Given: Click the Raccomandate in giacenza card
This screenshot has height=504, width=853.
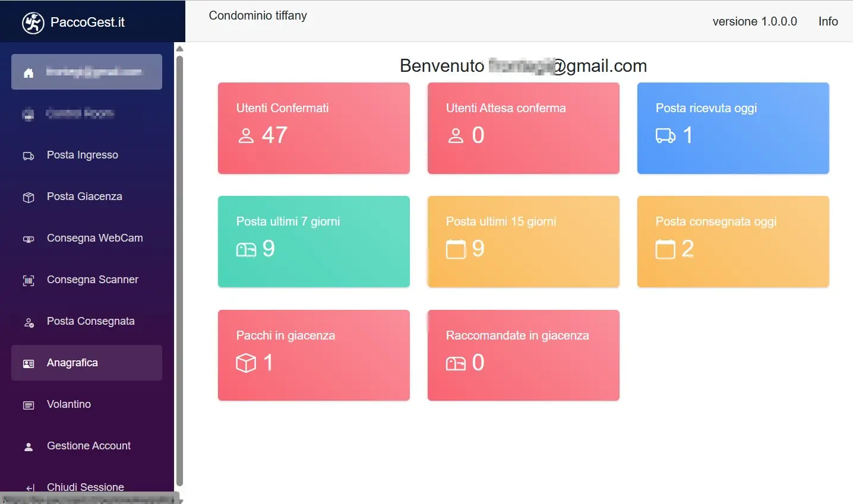Looking at the screenshot, I should tap(523, 355).
